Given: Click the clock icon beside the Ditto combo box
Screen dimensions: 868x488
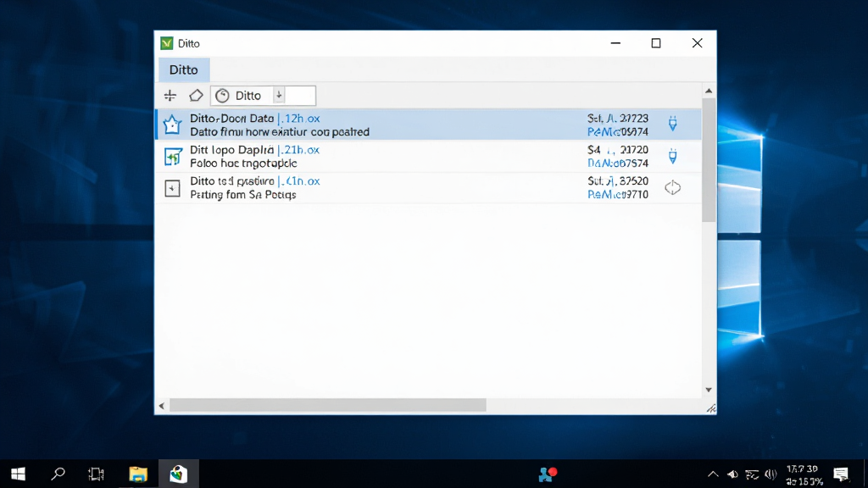Looking at the screenshot, I should 222,96.
